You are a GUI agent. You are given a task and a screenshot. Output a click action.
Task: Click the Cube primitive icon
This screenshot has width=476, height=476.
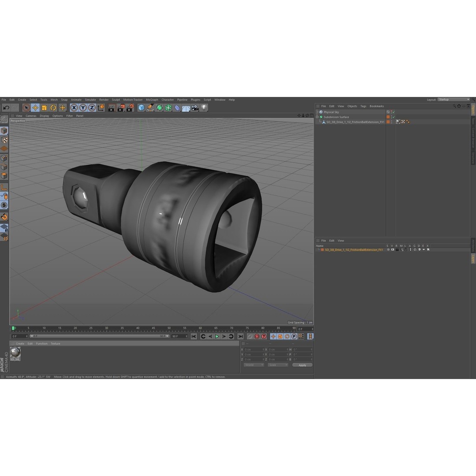tap(141, 108)
